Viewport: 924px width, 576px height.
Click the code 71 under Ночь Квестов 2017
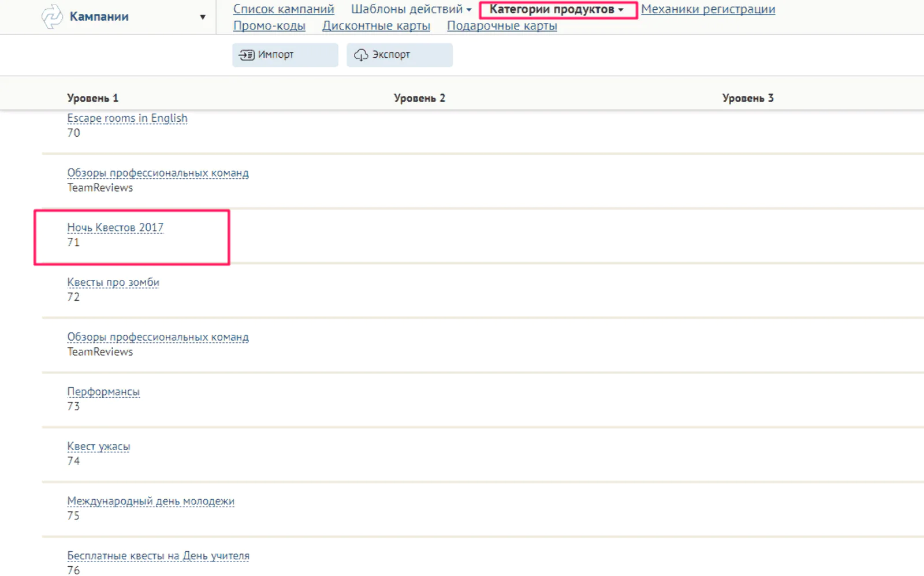73,242
